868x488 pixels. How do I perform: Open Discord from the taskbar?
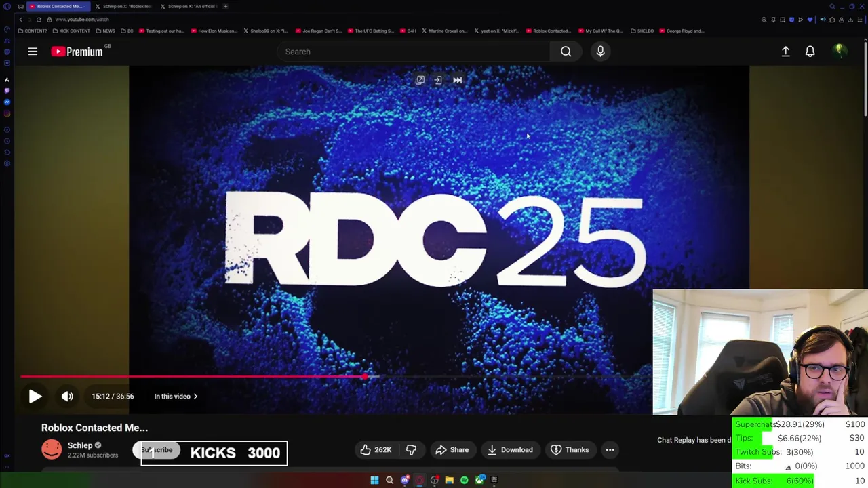click(405, 480)
